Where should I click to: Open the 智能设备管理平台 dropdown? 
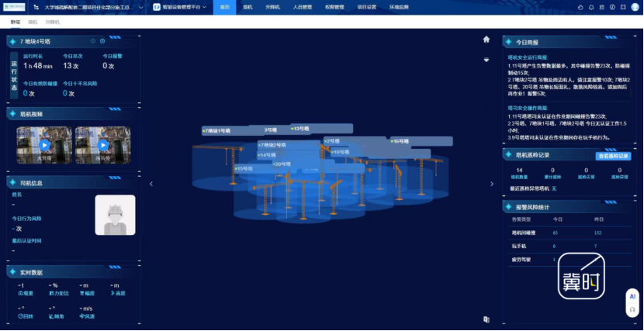pyautogui.click(x=205, y=7)
